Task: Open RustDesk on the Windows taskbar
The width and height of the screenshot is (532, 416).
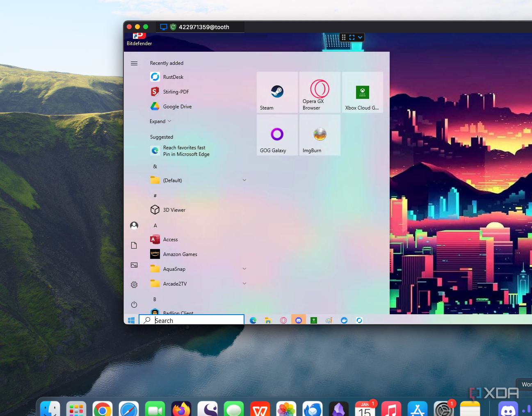Action: [x=359, y=320]
